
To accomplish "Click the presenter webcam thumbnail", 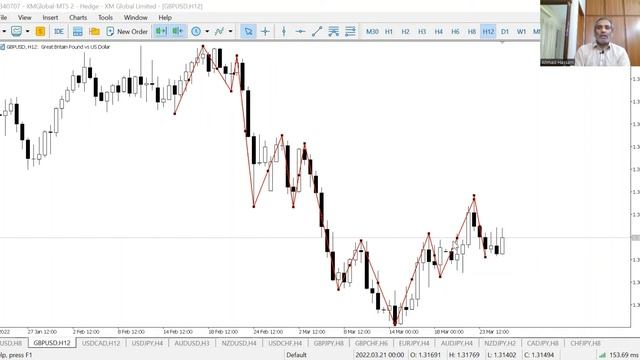I will pos(590,33).
